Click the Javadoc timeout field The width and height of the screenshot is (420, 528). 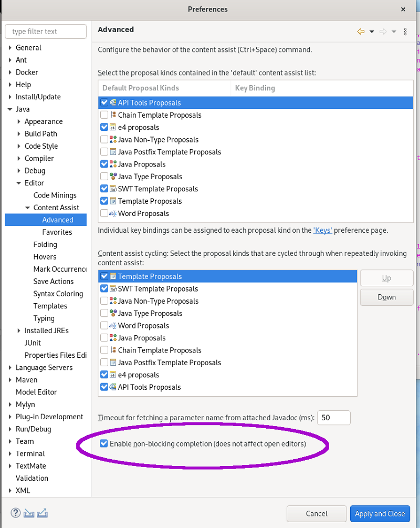point(333,418)
